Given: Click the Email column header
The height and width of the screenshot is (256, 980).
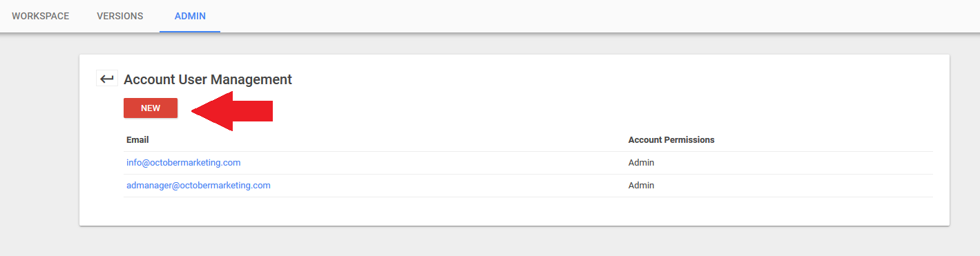Looking at the screenshot, I should coord(137,140).
